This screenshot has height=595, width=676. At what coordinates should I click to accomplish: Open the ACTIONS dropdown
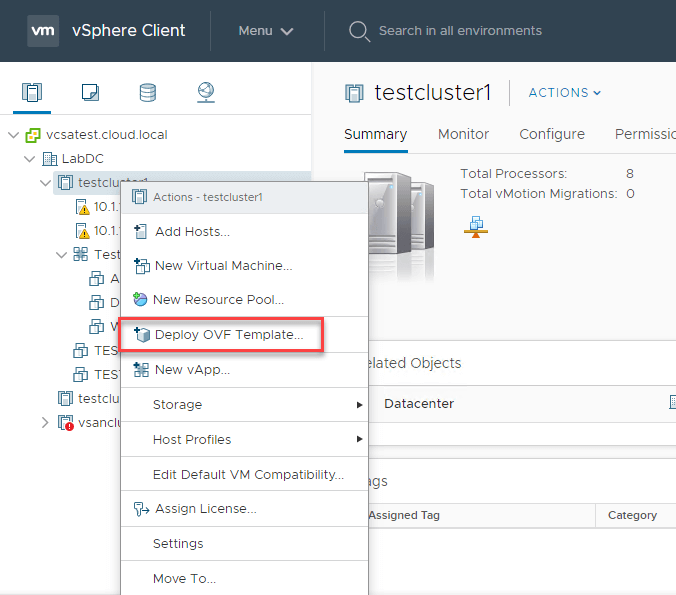565,93
